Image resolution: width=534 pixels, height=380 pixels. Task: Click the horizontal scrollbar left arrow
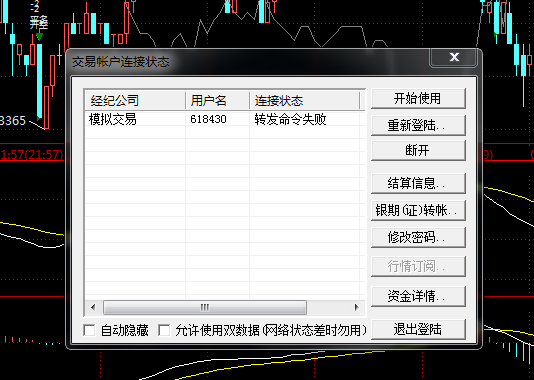click(x=93, y=308)
